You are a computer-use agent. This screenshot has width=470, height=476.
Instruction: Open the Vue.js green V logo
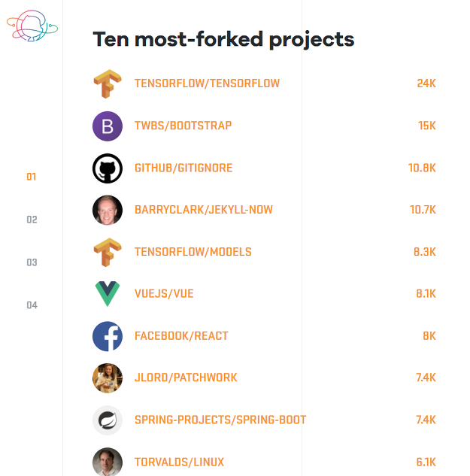tap(108, 294)
